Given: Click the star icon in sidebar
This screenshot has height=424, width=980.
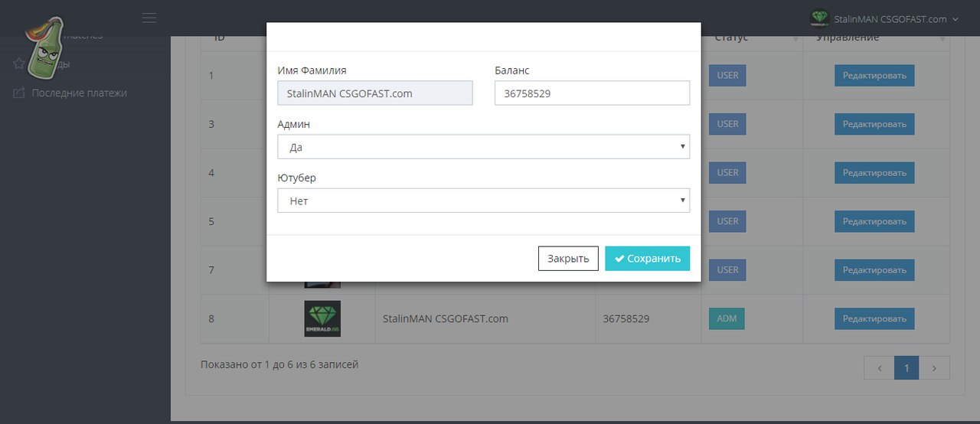Looking at the screenshot, I should point(19,64).
